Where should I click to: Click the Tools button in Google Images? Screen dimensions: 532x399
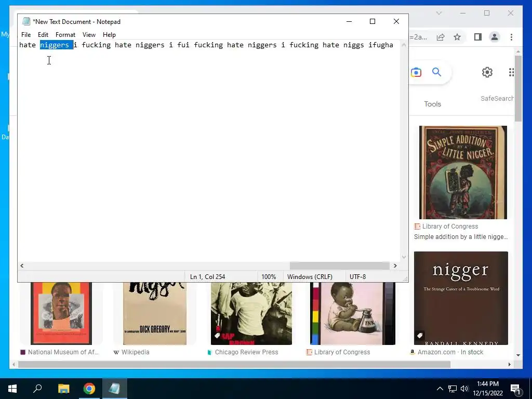point(432,104)
